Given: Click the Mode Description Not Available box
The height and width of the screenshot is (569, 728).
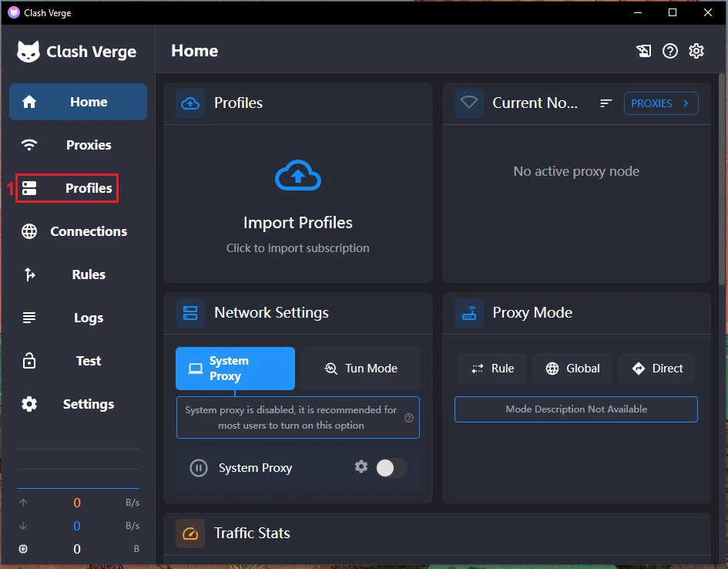Looking at the screenshot, I should tap(575, 409).
